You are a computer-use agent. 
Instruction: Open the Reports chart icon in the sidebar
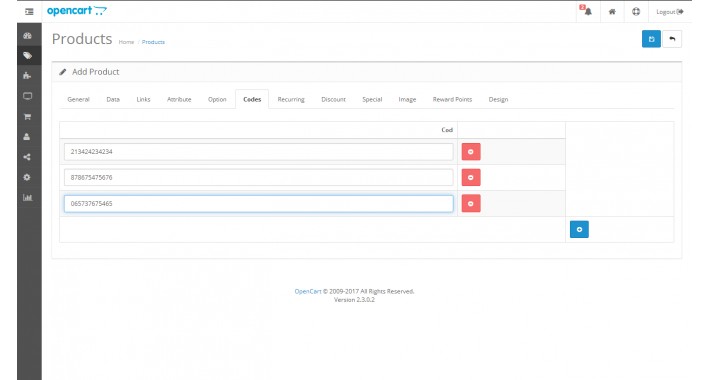tap(28, 197)
